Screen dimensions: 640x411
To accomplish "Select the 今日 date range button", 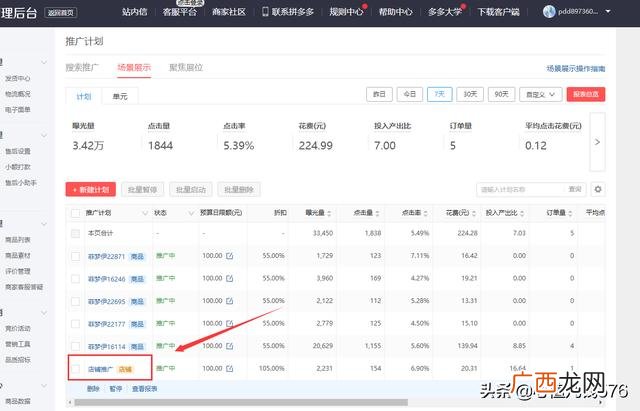I will coord(410,94).
